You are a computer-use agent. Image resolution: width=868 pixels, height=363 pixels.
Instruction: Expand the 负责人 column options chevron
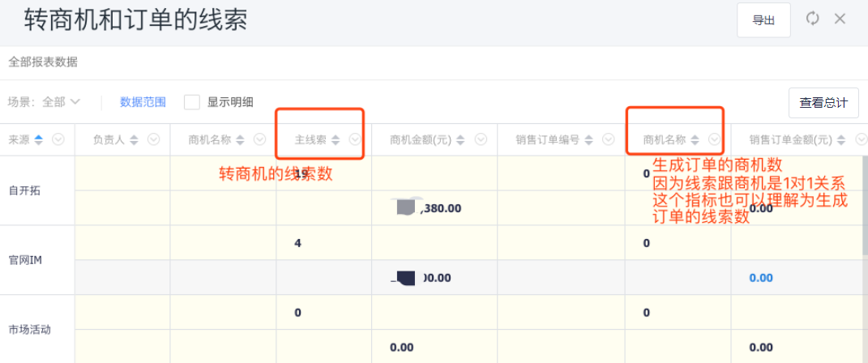point(154,139)
